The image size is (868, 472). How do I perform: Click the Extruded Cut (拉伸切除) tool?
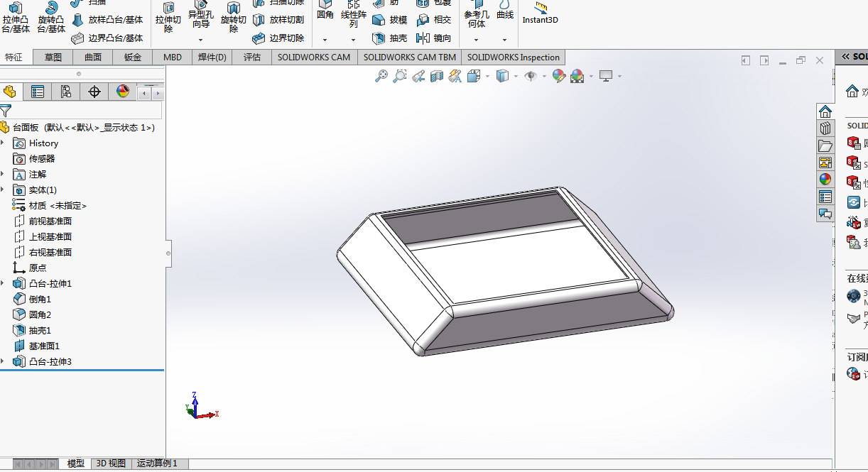pos(168,18)
